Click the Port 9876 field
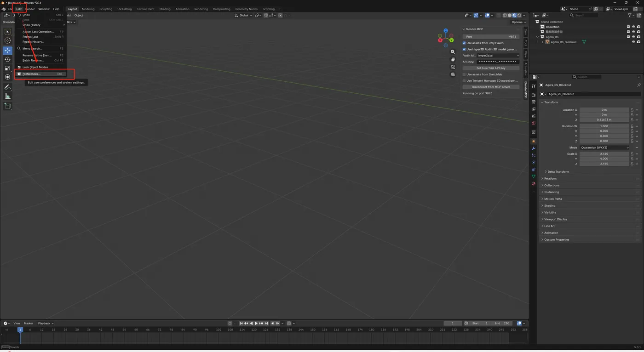The height and width of the screenshot is (352, 644). point(491,37)
